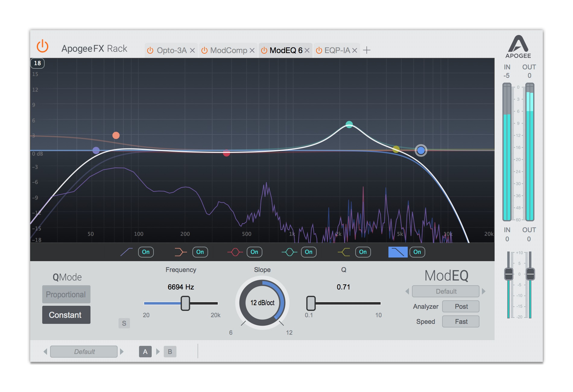The image size is (573, 392).
Task: Toggle the blue low-pass band On switch
Action: pyautogui.click(x=417, y=252)
